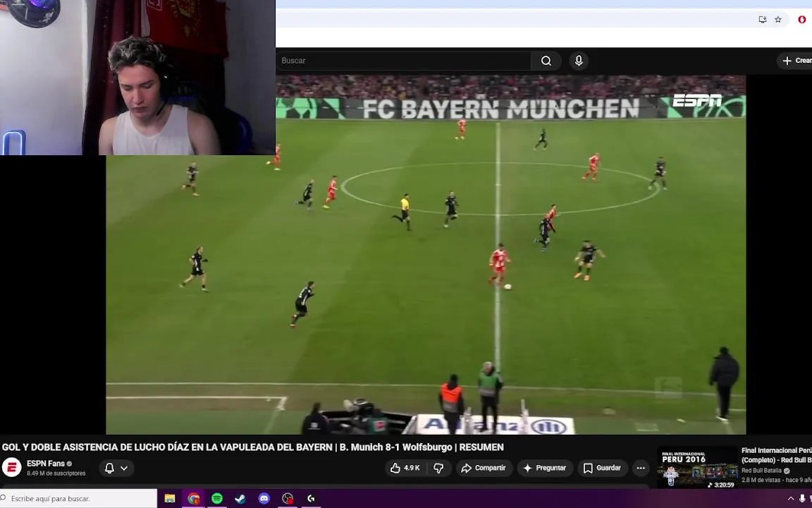Open Final Internacional Perú video title
The width and height of the screenshot is (812, 508).
[x=776, y=455]
